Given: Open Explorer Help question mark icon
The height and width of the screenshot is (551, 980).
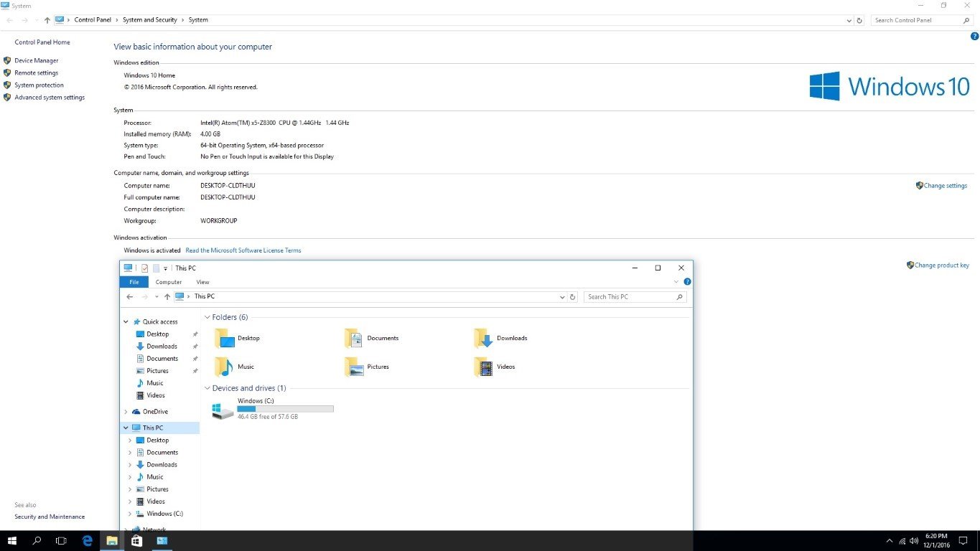Looking at the screenshot, I should pos(687,282).
